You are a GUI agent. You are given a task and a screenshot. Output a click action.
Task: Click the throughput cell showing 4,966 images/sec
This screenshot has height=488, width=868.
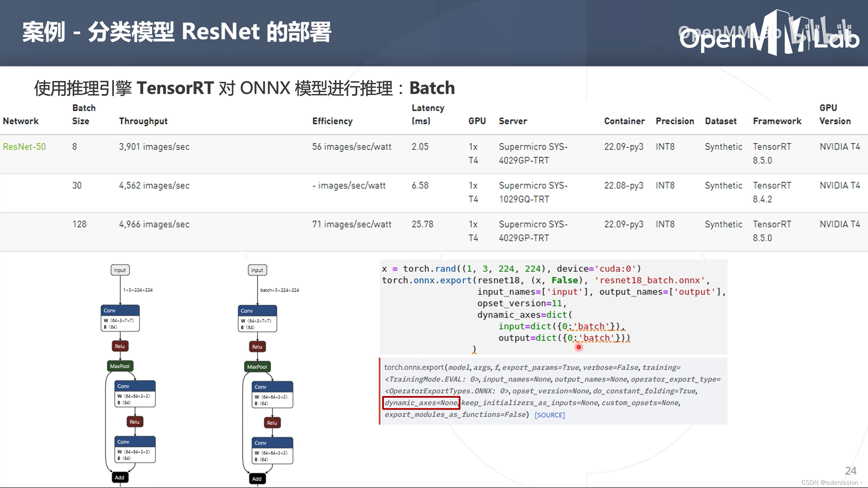pos(153,224)
